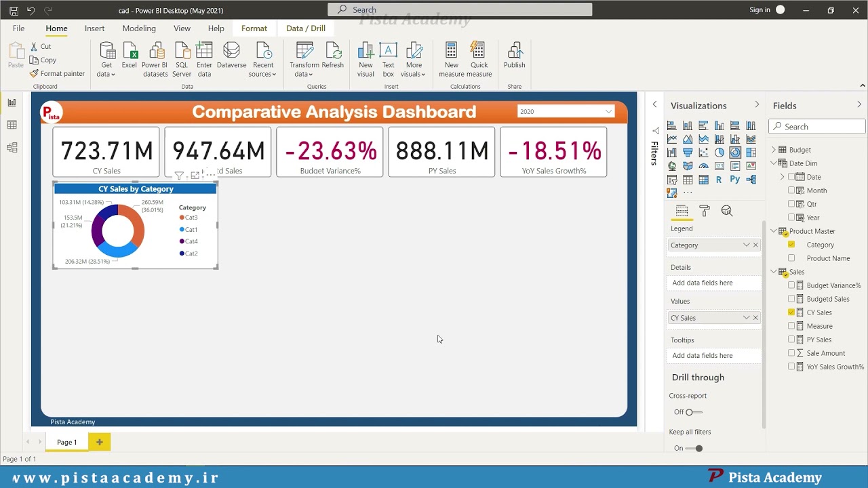Check the Budget Variance% field

tap(791, 285)
